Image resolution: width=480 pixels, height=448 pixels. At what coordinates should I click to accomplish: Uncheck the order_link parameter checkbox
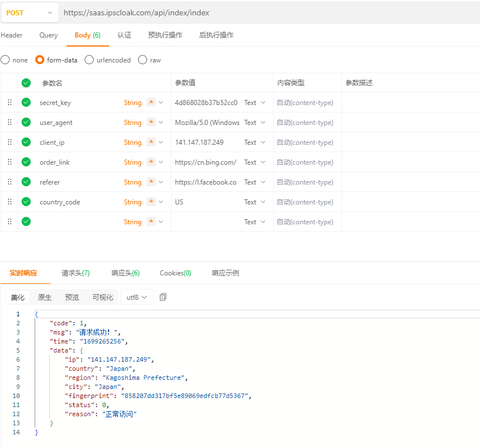26,162
